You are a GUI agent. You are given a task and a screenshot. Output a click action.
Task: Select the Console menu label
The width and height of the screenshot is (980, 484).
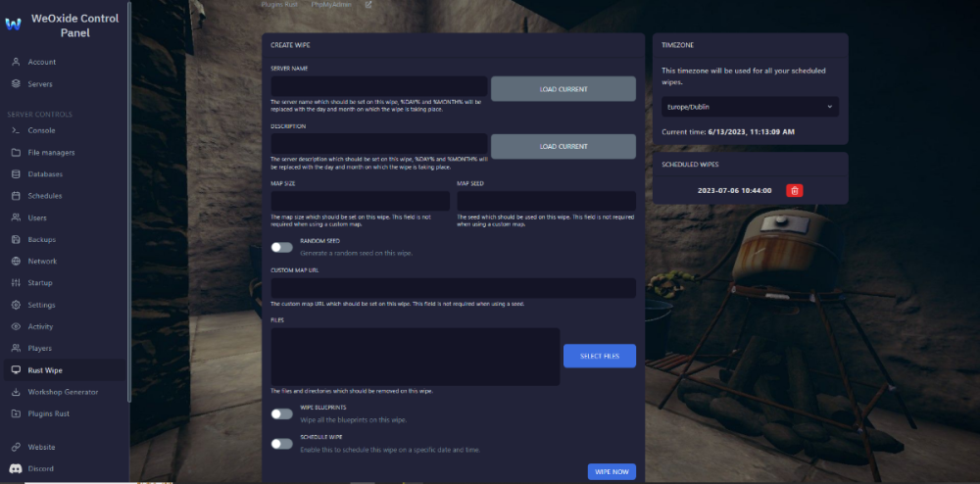(x=41, y=130)
